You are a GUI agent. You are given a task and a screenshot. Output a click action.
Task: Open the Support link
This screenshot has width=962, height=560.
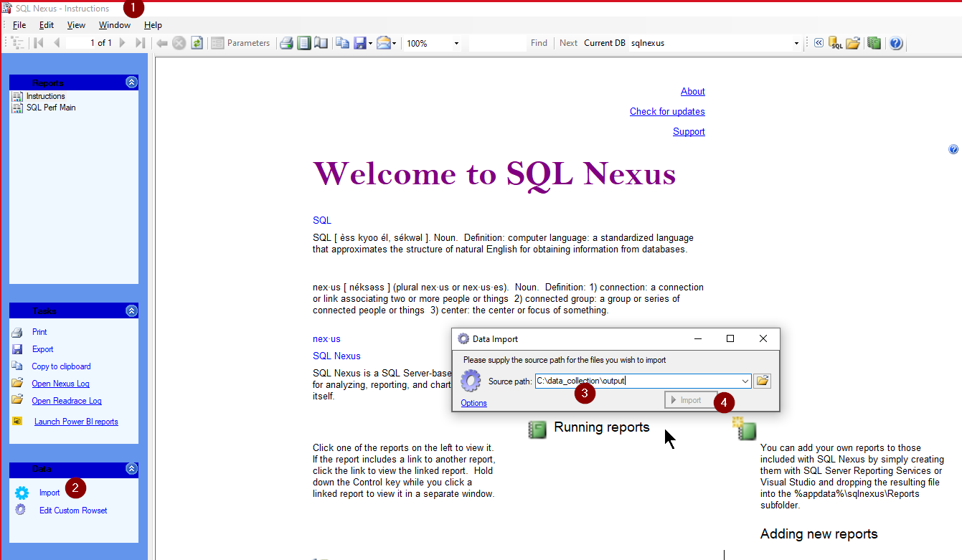pos(689,131)
